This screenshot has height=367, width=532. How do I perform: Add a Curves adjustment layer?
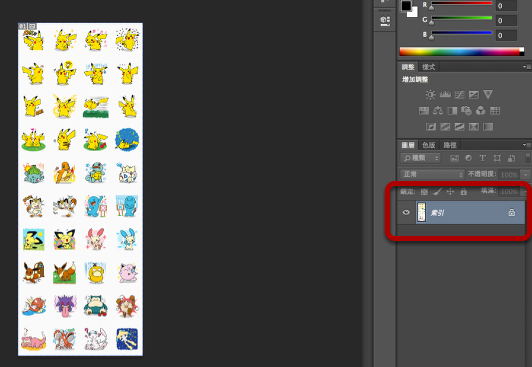click(459, 94)
